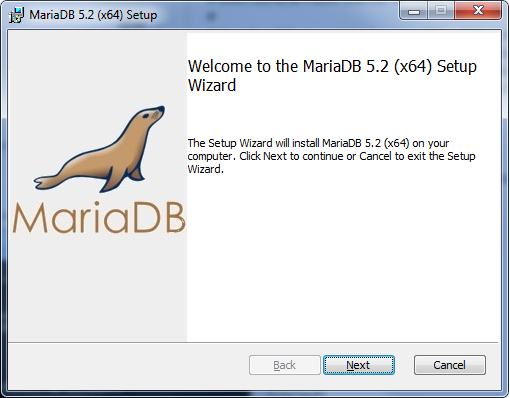
Task: Click the disabled Back button
Action: (285, 365)
